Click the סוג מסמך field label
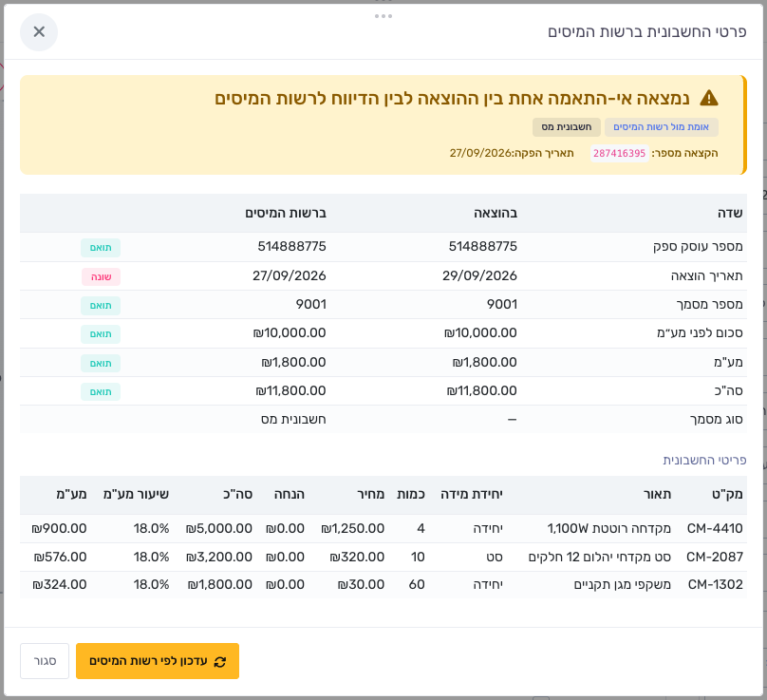The image size is (767, 700). [x=716, y=420]
